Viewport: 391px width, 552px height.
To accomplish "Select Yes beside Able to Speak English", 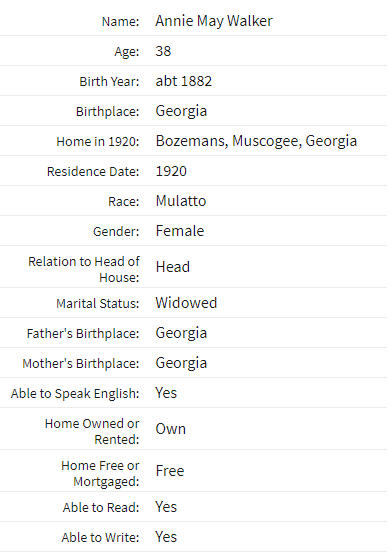I will [166, 393].
